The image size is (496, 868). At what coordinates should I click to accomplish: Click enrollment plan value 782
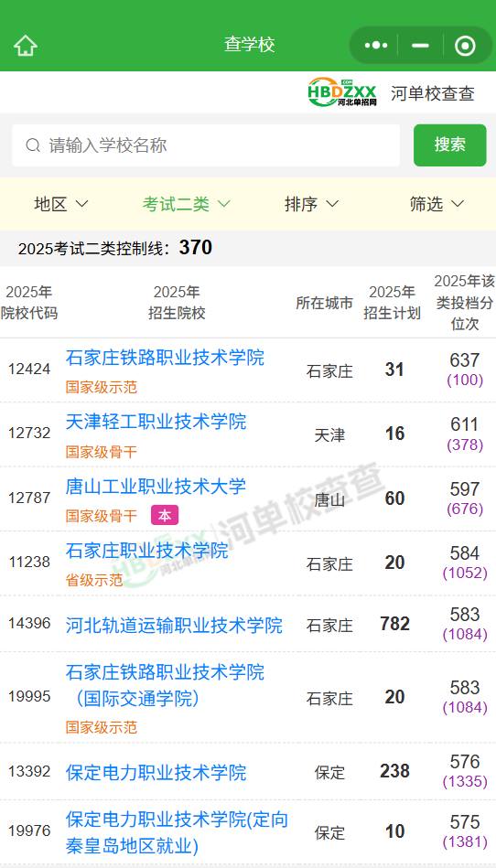click(394, 624)
